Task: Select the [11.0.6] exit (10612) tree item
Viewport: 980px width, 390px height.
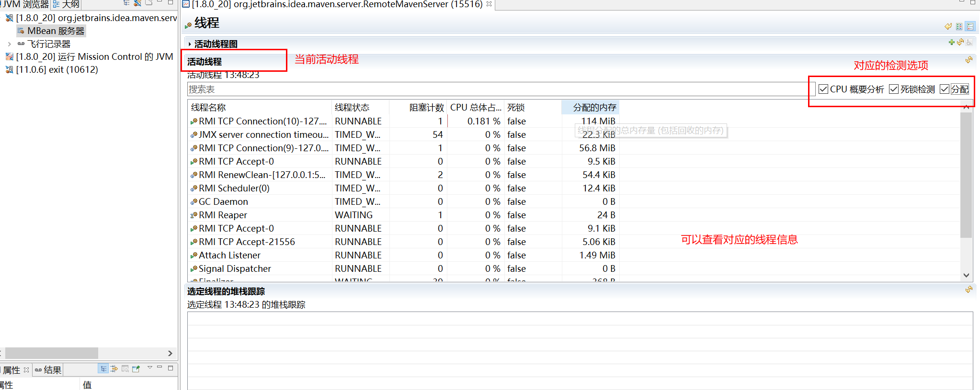Action: pos(52,70)
